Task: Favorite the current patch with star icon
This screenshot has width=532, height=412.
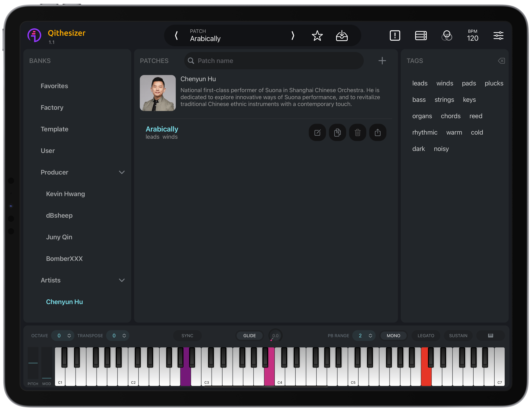Action: point(317,36)
